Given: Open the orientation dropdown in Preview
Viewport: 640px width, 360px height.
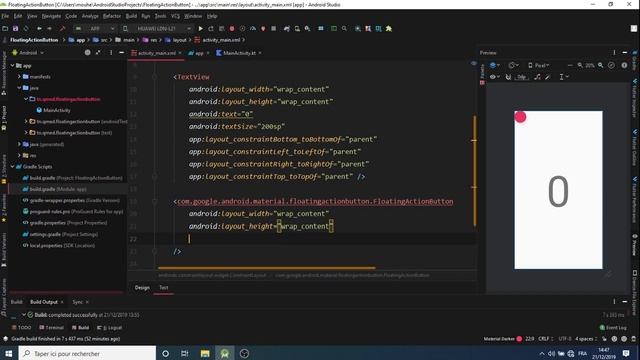Looking at the screenshot, I should point(513,65).
